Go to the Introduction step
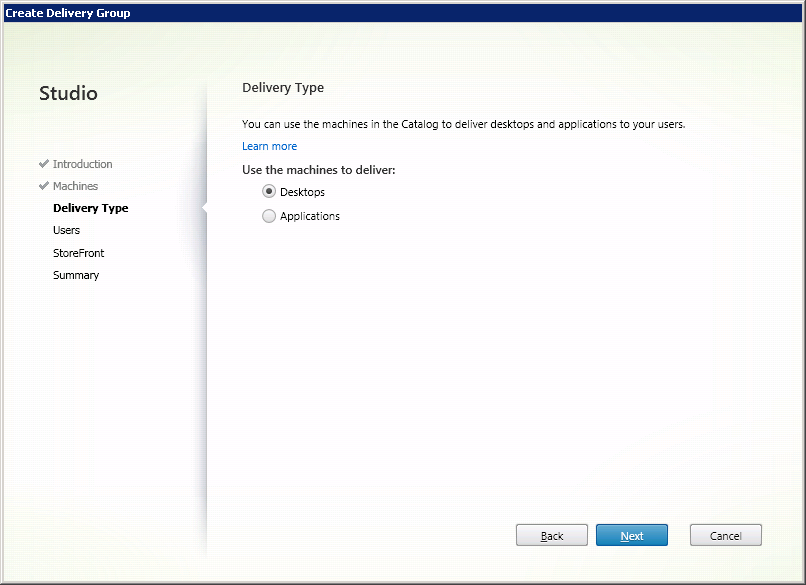 click(x=82, y=164)
